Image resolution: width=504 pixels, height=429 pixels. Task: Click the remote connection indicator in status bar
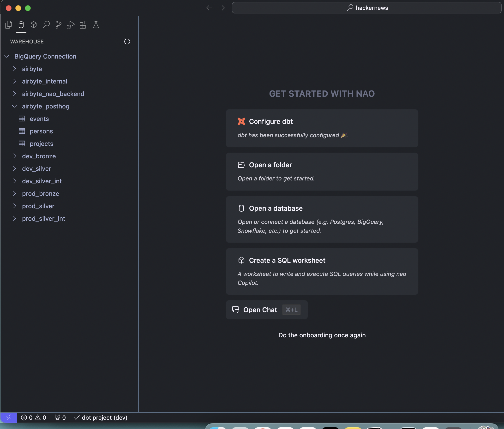(8, 417)
